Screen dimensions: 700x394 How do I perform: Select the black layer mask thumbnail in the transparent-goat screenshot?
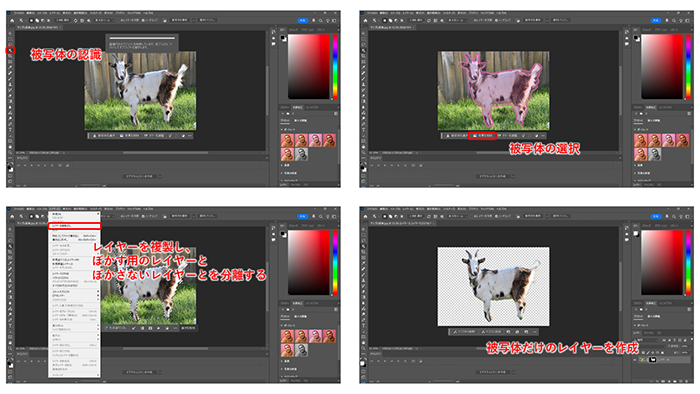coord(652,360)
